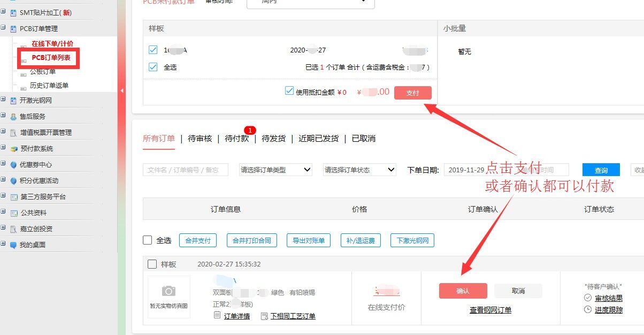The height and width of the screenshot is (335, 644).
Task: Switch to the 待付款 tab
Action: pos(237,139)
